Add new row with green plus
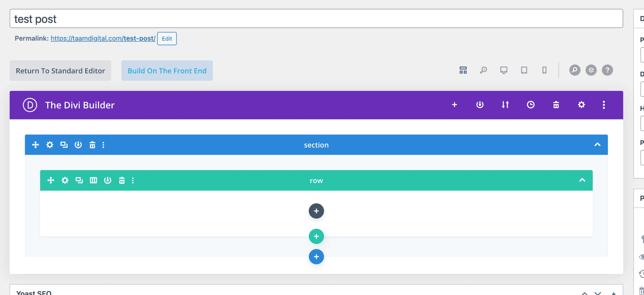This screenshot has width=644, height=295. click(x=316, y=237)
